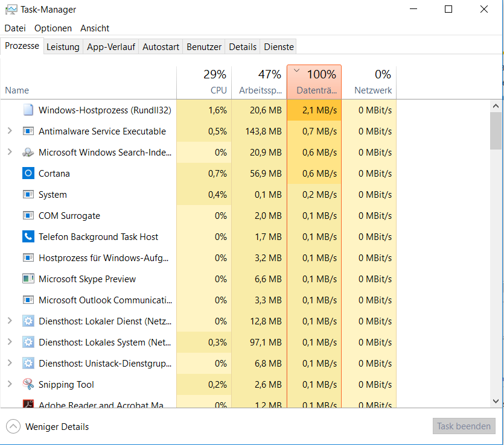Screen dimensions: 504x445
Task: Sort by CPU column header
Action: click(204, 83)
